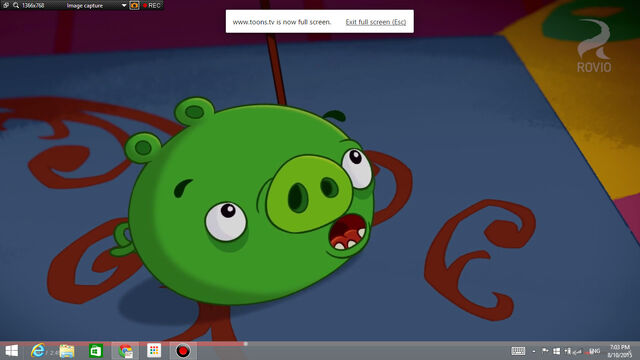Open the colorful apps grid taskbar icon
Screen dimensions: 640x360
coord(154,351)
